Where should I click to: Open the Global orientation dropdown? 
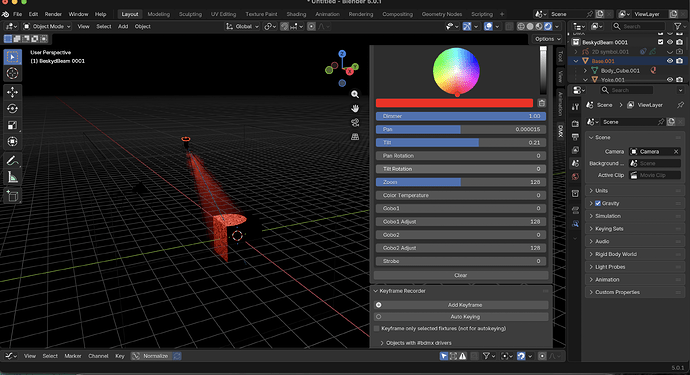pos(242,26)
